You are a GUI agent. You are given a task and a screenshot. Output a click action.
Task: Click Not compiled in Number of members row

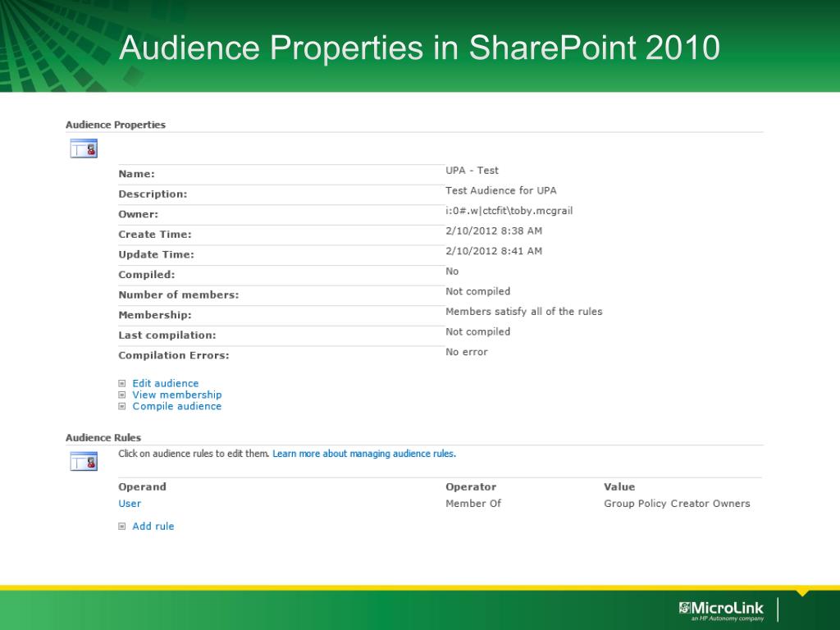pos(478,291)
